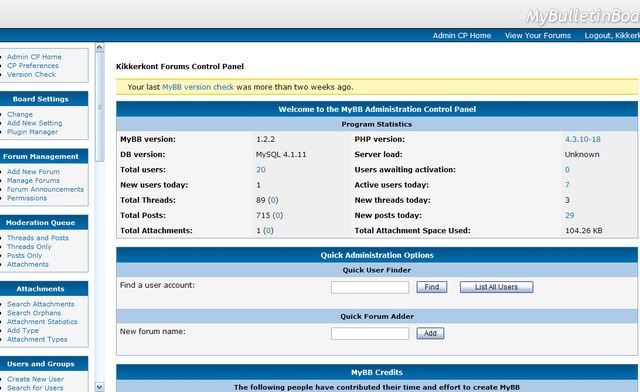640x392 pixels.
Task: Select the Server load Unknown value
Action: 582,154
